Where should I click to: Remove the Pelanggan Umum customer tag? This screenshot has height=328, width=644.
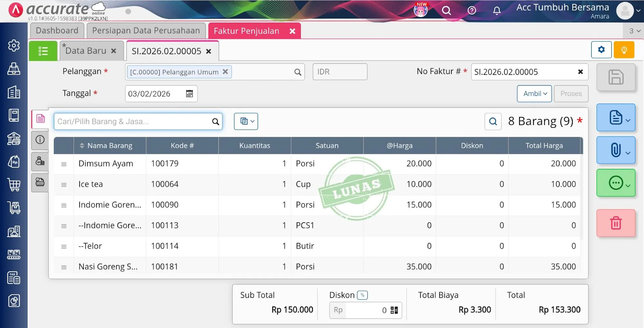[226, 72]
